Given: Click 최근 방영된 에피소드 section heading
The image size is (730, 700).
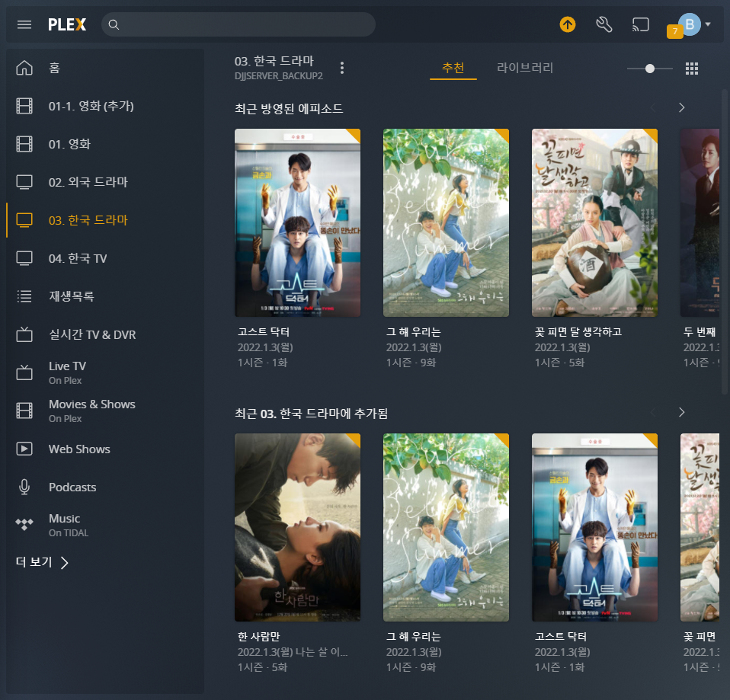Looking at the screenshot, I should [289, 108].
